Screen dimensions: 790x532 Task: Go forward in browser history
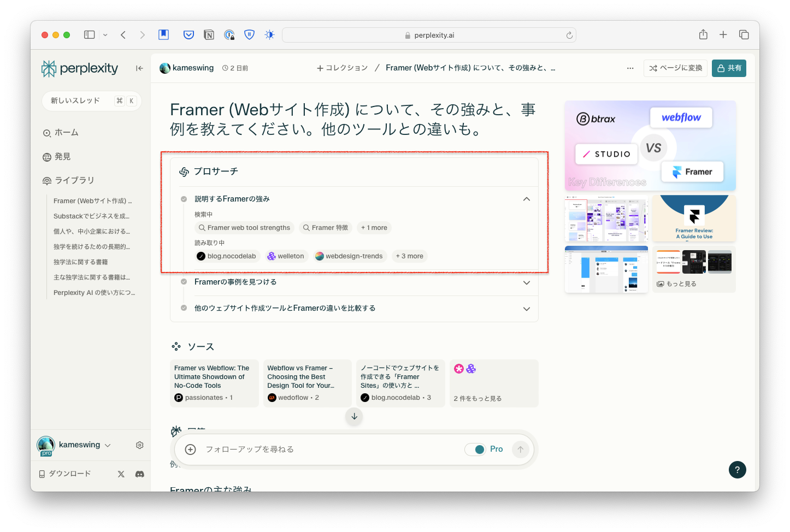coord(142,35)
